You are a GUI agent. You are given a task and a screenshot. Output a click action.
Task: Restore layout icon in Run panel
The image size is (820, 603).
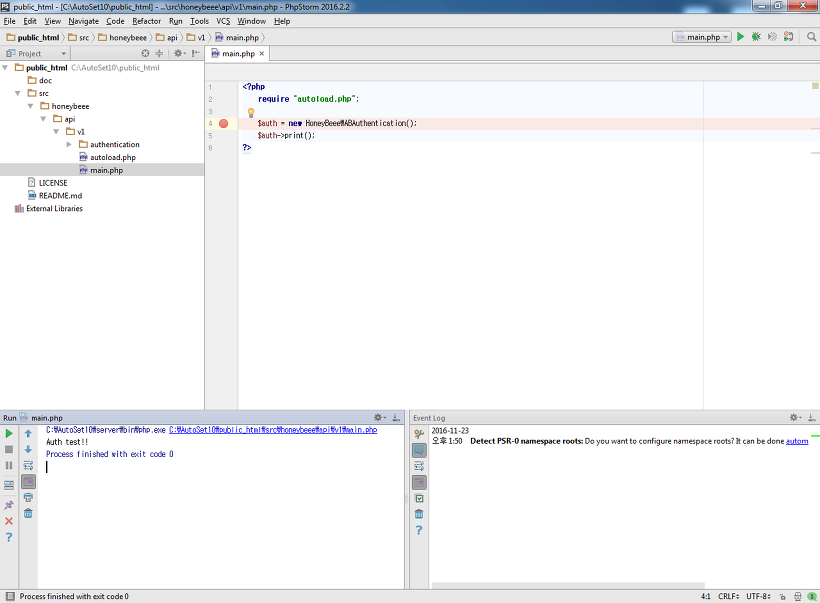9,485
